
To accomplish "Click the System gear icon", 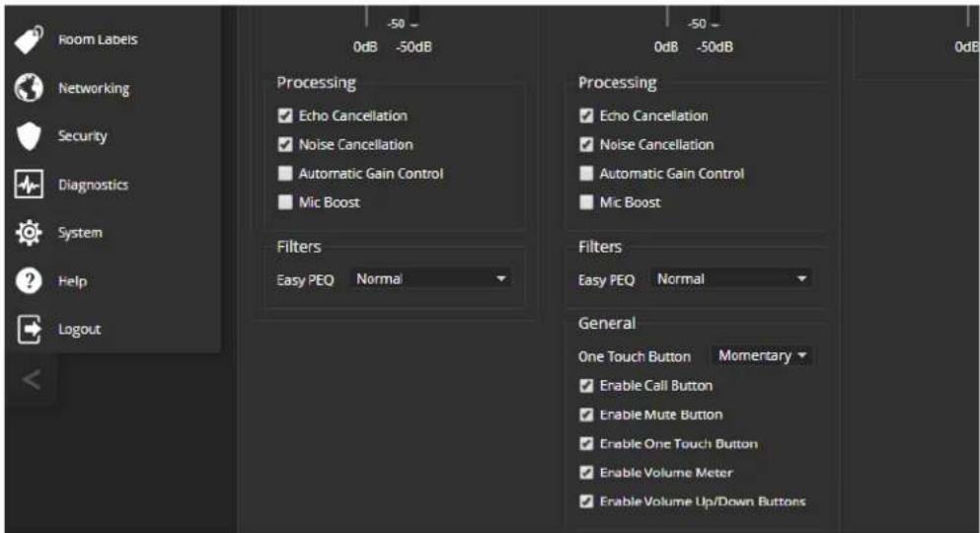I will pyautogui.click(x=29, y=232).
